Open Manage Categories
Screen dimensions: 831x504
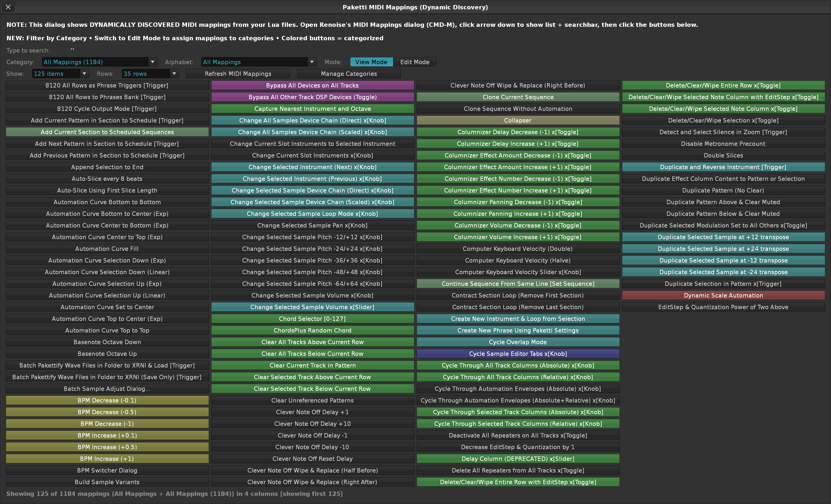(x=349, y=73)
